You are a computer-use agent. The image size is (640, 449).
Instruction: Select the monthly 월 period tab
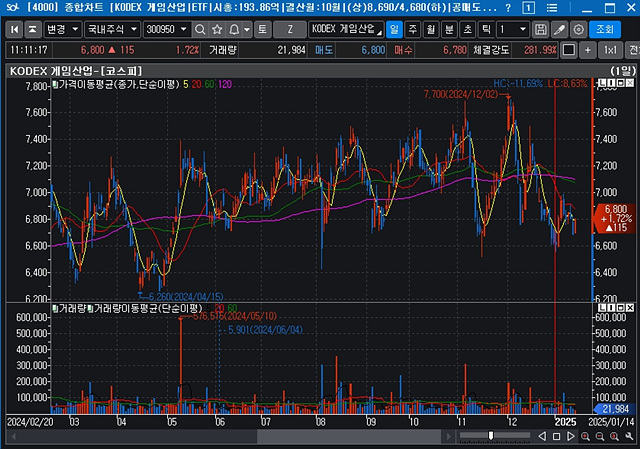pyautogui.click(x=431, y=30)
